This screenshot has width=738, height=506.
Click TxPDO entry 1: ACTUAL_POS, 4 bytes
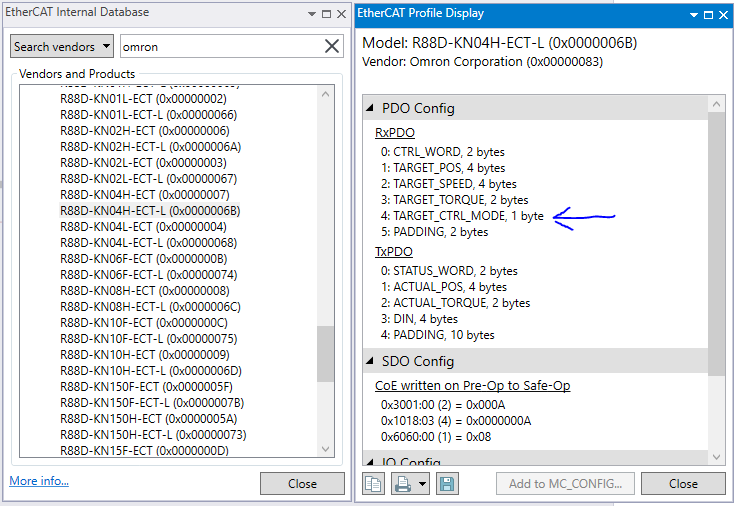[443, 287]
